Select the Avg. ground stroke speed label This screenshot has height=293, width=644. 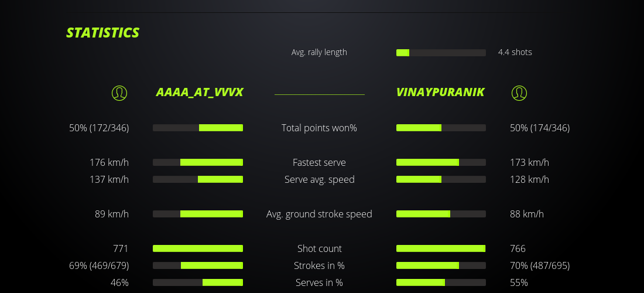(x=319, y=214)
